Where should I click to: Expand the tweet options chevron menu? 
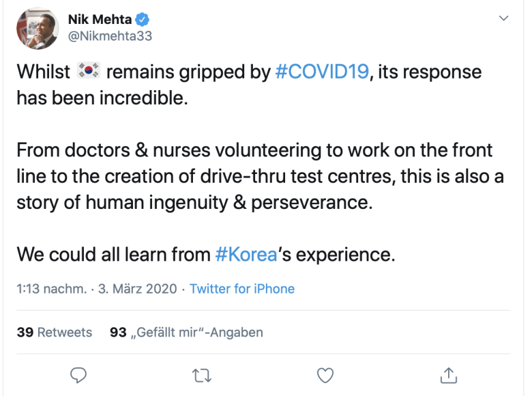click(503, 18)
